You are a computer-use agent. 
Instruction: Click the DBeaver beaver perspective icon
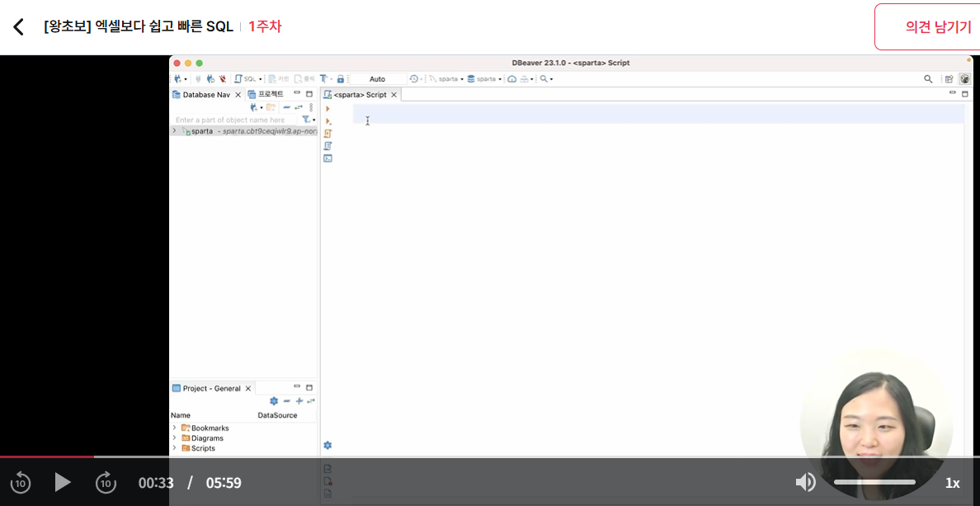(x=965, y=78)
